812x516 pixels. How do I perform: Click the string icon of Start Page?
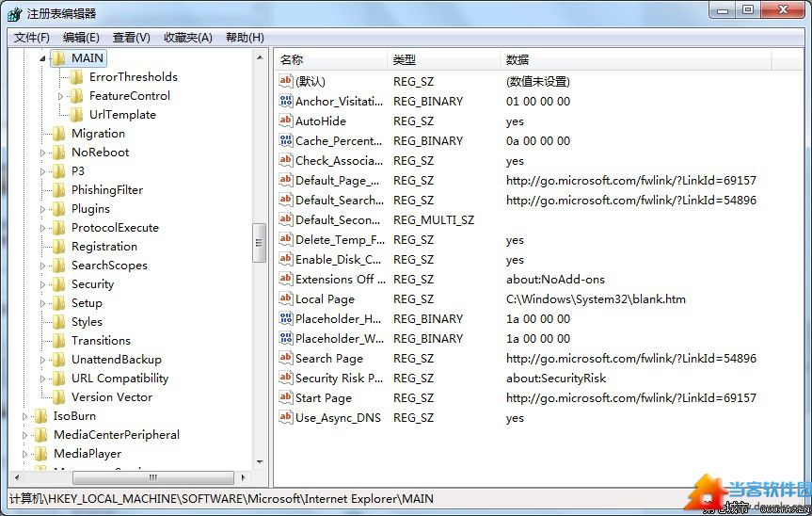[286, 397]
